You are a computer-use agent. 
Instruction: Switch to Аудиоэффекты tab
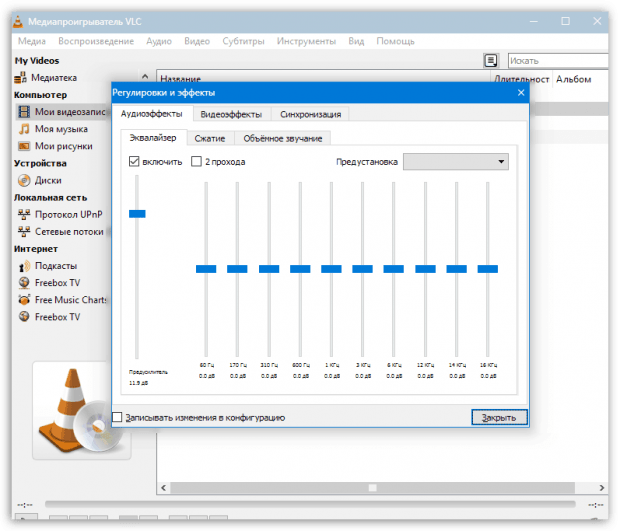click(151, 114)
